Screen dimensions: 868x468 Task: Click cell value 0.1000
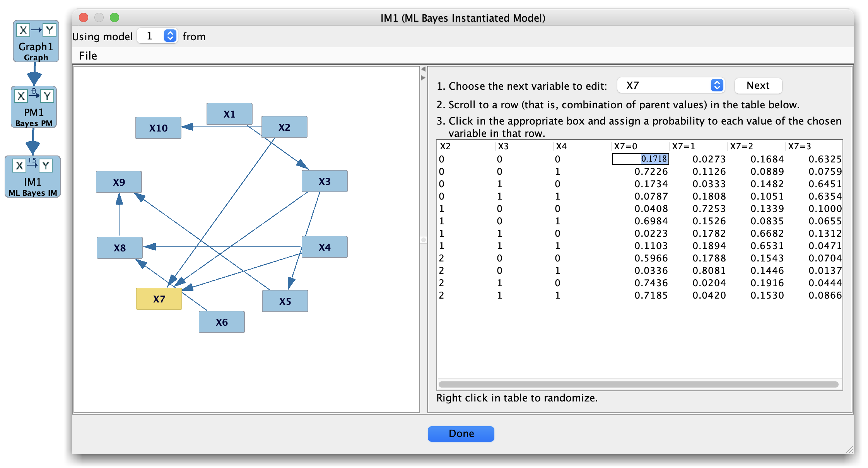(x=825, y=208)
